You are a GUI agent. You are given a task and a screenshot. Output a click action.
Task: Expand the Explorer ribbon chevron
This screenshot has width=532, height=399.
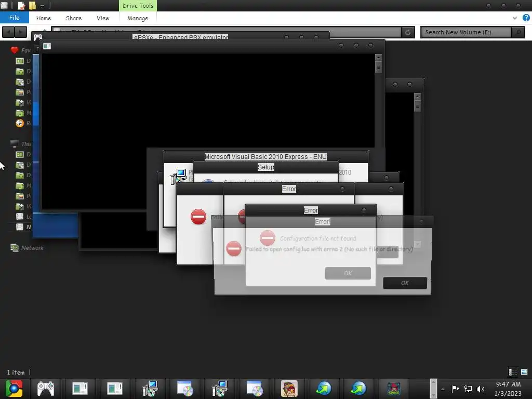(515, 18)
